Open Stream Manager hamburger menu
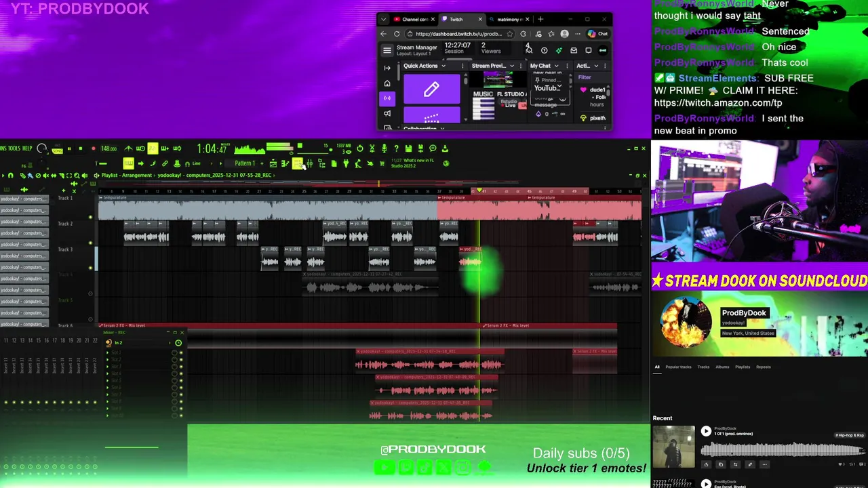Image resolution: width=868 pixels, height=488 pixels. (387, 50)
